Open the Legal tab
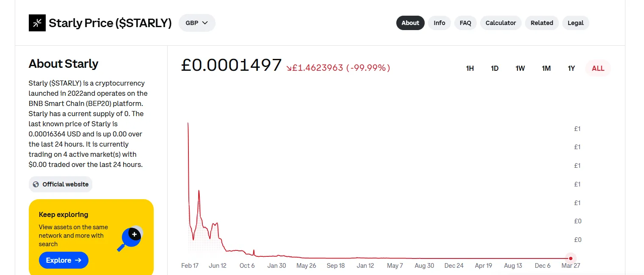644x275 pixels. coord(576,23)
